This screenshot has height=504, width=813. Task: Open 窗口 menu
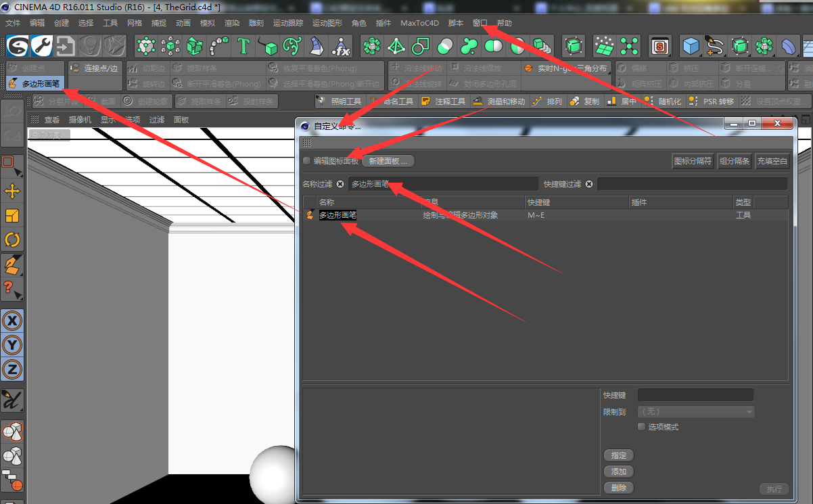pos(480,23)
